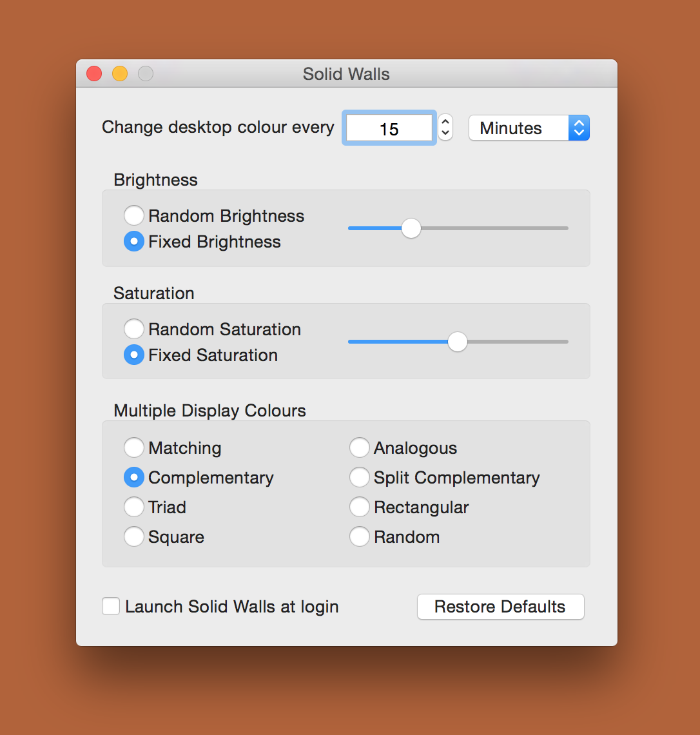This screenshot has width=700, height=735.
Task: Click the saturation slider knob
Action: click(x=457, y=342)
